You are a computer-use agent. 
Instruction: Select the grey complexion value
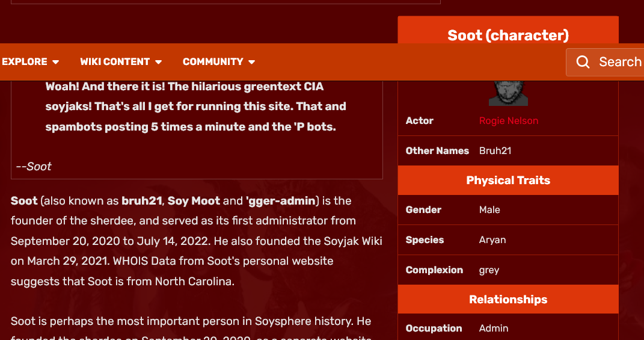pyautogui.click(x=489, y=270)
